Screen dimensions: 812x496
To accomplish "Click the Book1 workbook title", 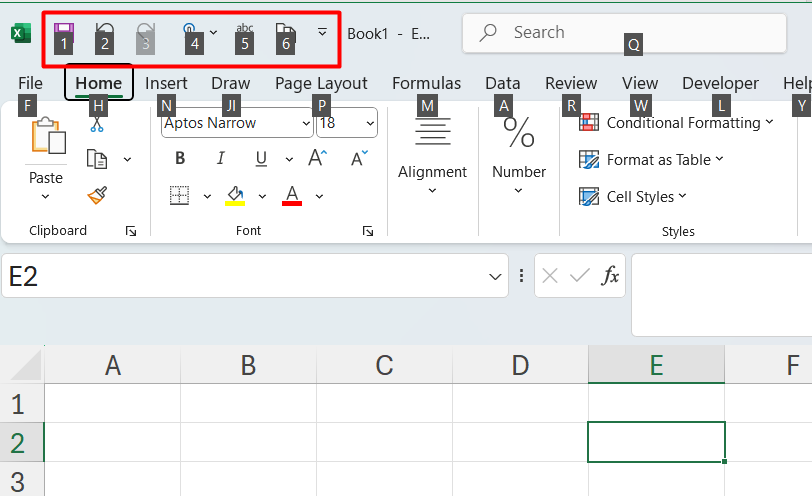I will pos(367,34).
